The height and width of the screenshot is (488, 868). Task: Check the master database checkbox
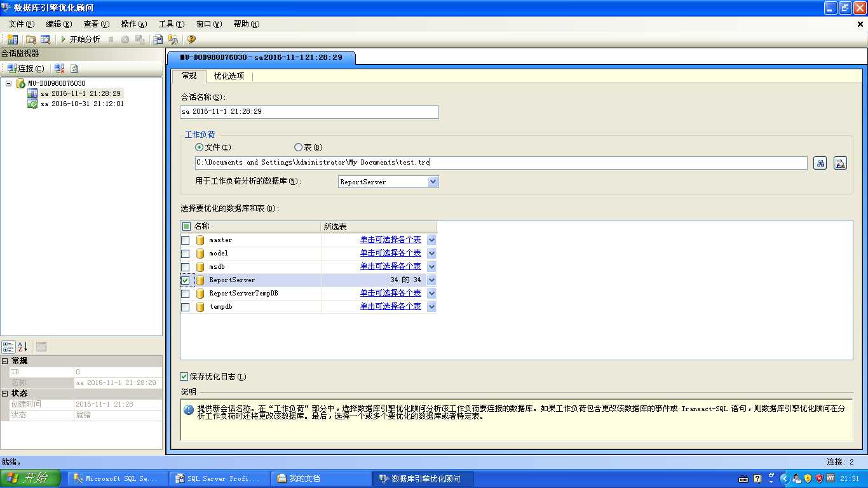point(186,240)
